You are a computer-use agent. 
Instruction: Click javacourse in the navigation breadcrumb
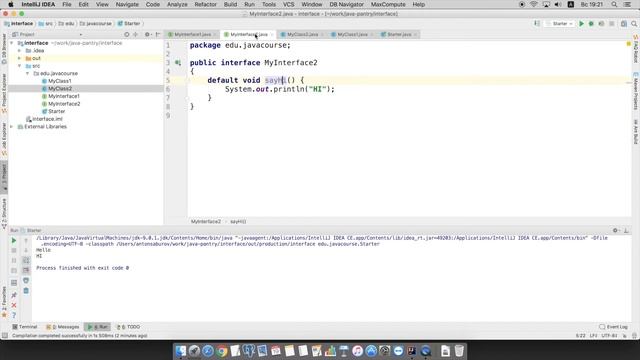coord(96,24)
